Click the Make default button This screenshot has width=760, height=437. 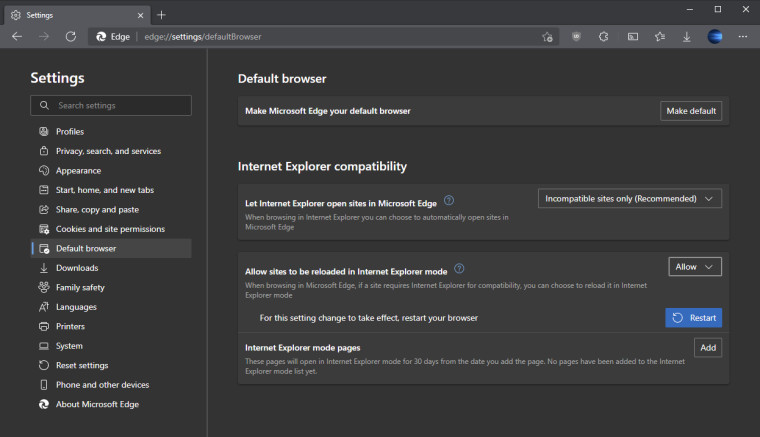(x=691, y=111)
